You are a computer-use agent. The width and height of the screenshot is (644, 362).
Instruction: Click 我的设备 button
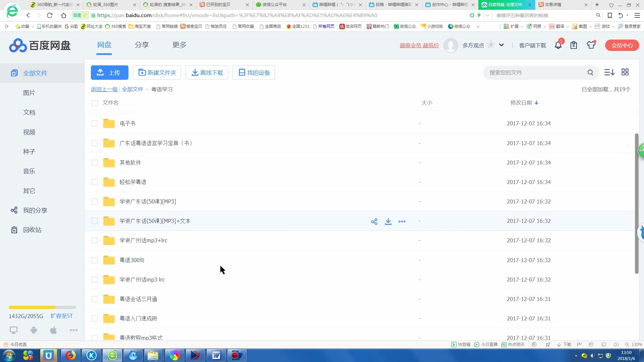(254, 73)
